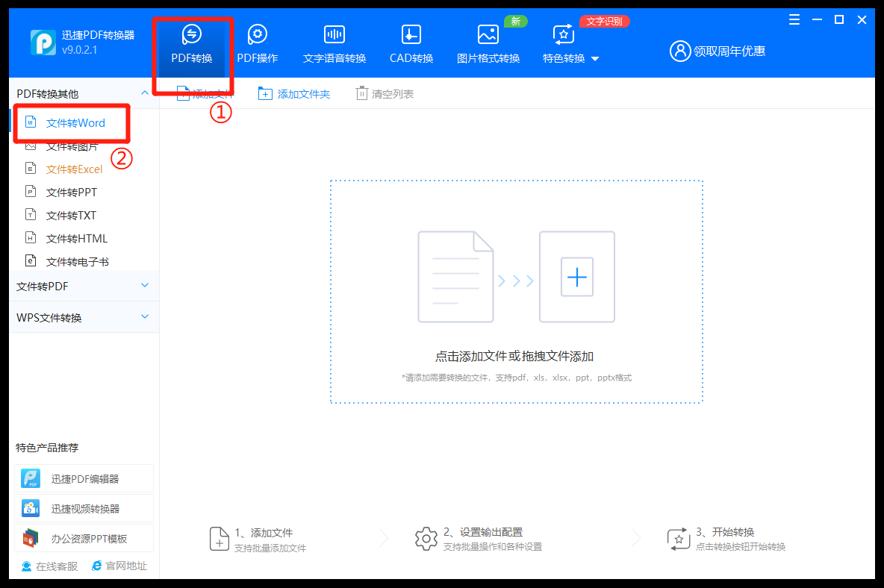Screen dimensions: 884x588
Task: Click the 迅捷PDF转换器 app logo
Action: coord(43,43)
